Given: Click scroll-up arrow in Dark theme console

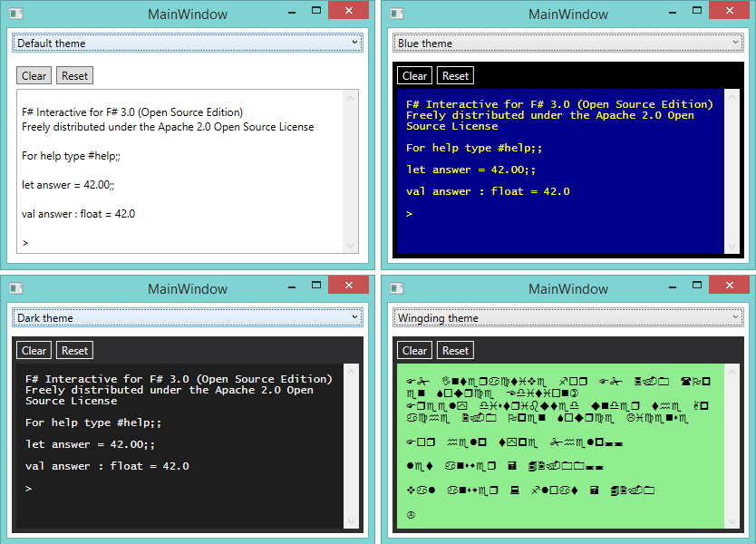Looking at the screenshot, I should pyautogui.click(x=351, y=372).
